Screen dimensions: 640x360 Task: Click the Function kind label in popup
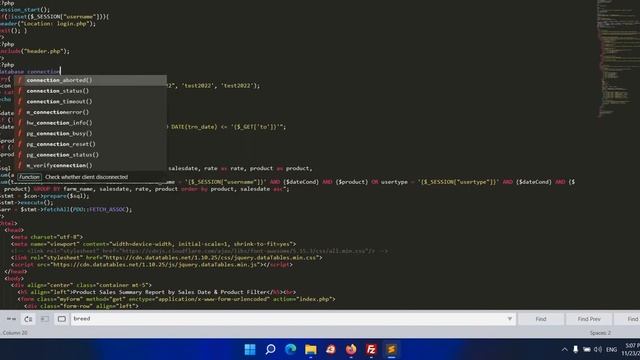coord(29,177)
